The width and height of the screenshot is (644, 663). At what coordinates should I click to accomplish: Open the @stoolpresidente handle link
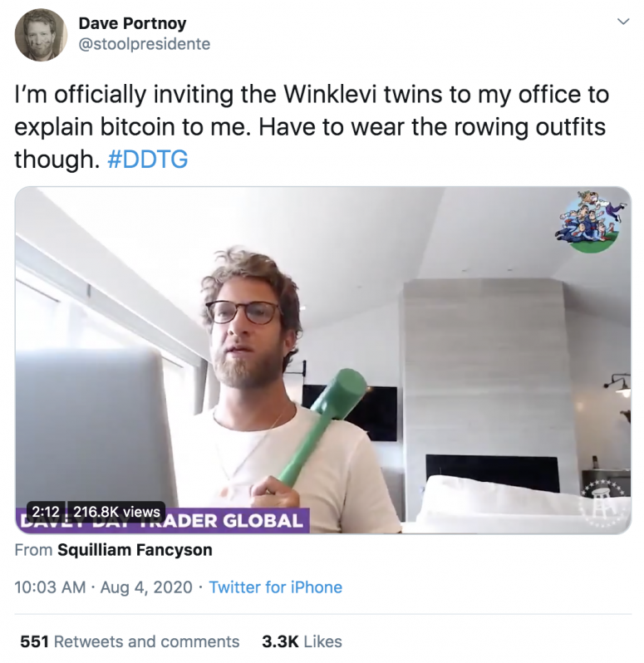[x=145, y=44]
